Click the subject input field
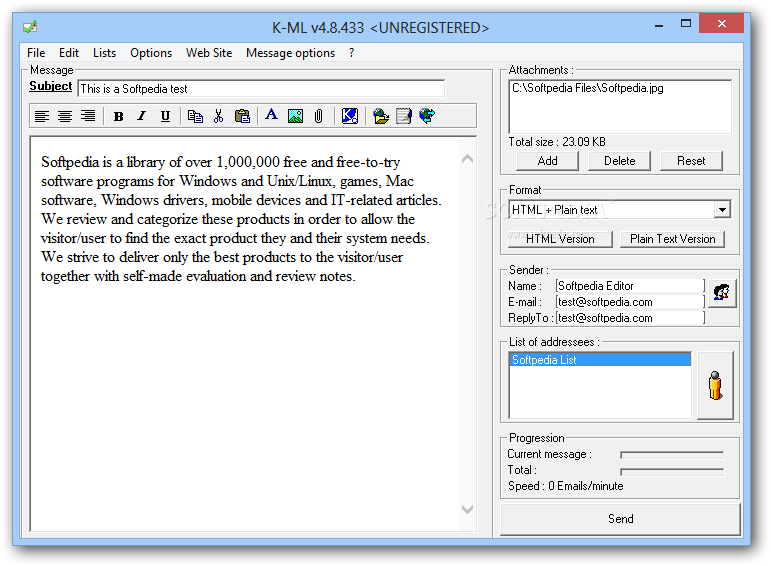771x566 pixels. click(x=261, y=89)
